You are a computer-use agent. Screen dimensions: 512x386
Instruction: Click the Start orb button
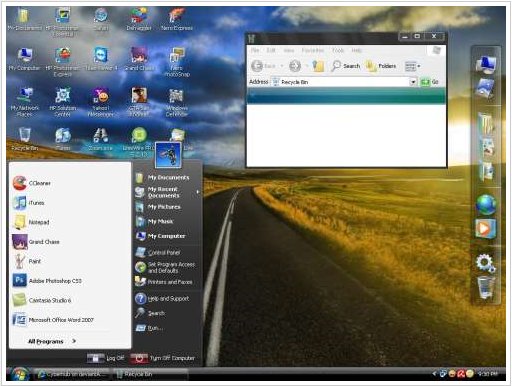pos(20,374)
